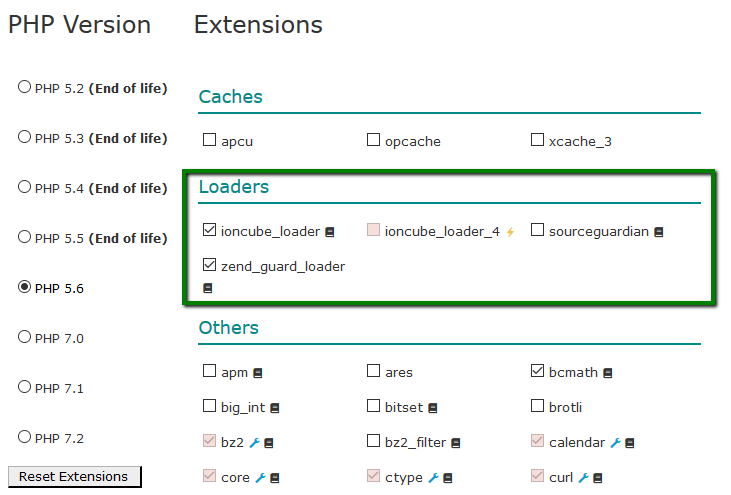731x495 pixels.
Task: Select the PHP 7.2 radio button
Action: tap(24, 437)
